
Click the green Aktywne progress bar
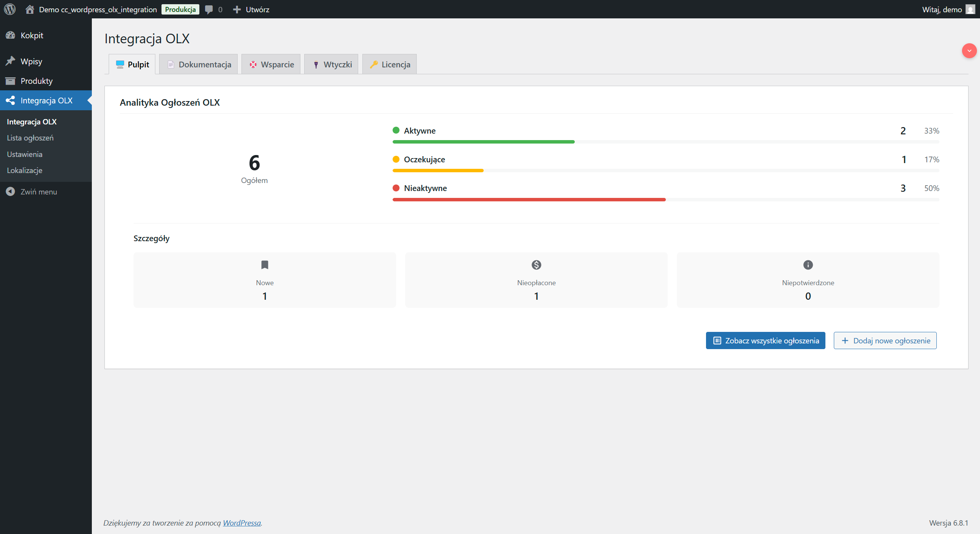point(483,142)
